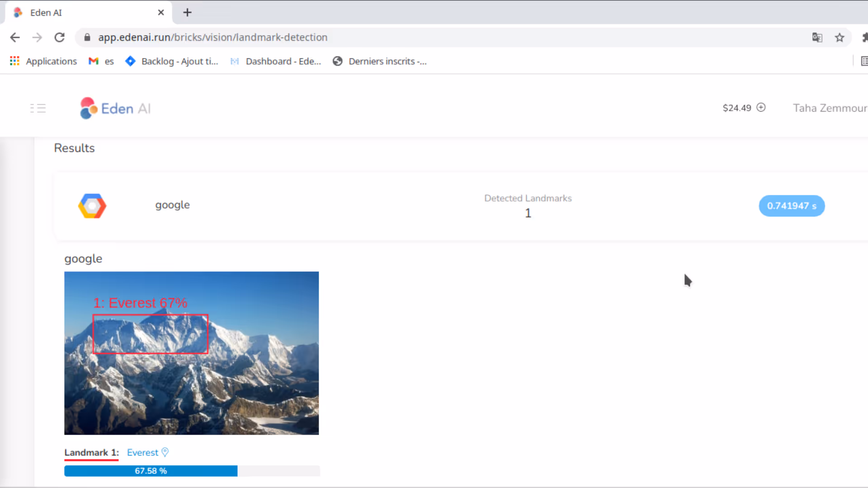Open a new browser tab

pyautogui.click(x=187, y=13)
